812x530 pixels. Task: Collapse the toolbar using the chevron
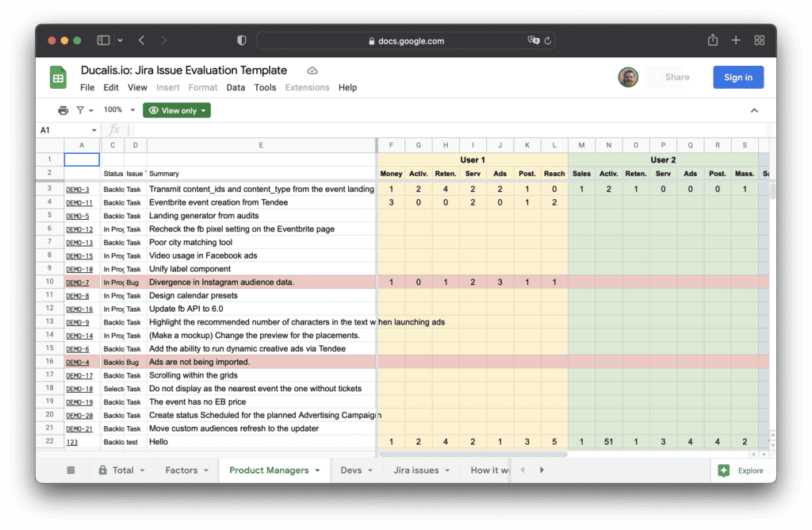754,109
